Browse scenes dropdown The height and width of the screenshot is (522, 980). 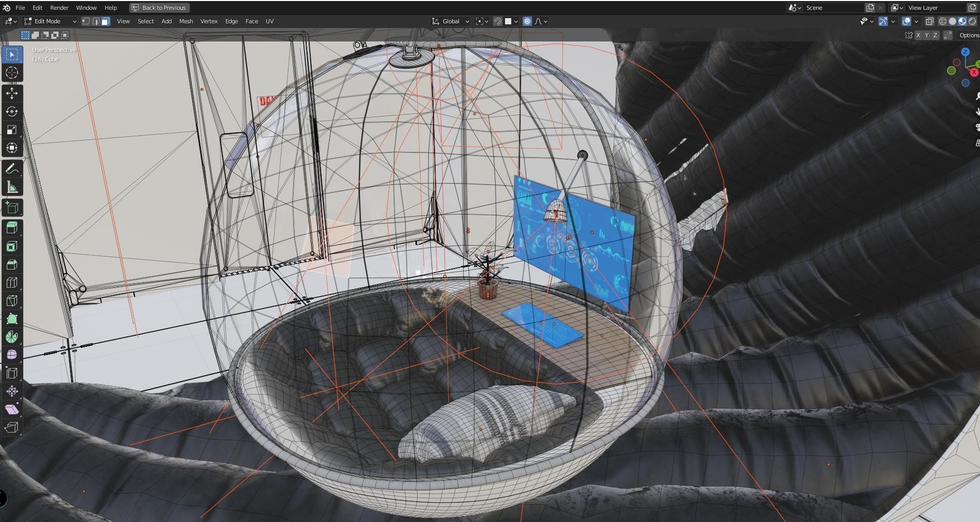coord(795,8)
